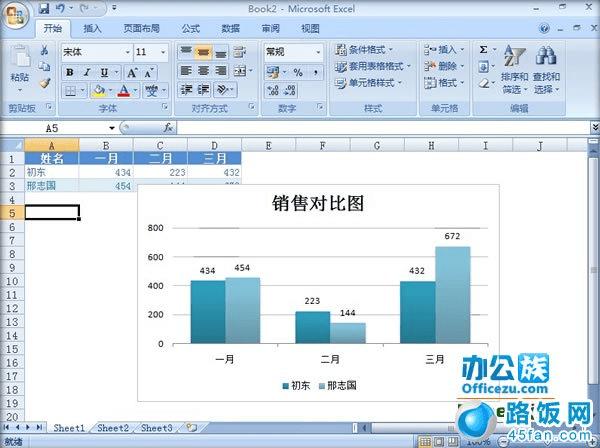Apply percent style

click(298, 72)
